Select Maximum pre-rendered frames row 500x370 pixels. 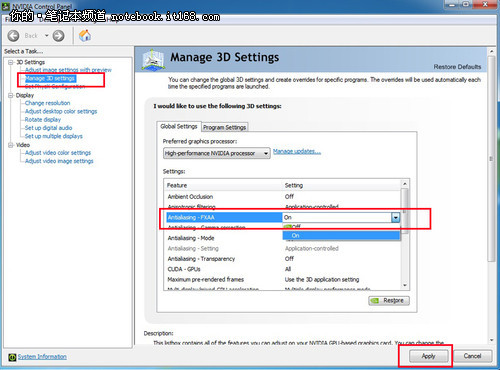click(283, 279)
